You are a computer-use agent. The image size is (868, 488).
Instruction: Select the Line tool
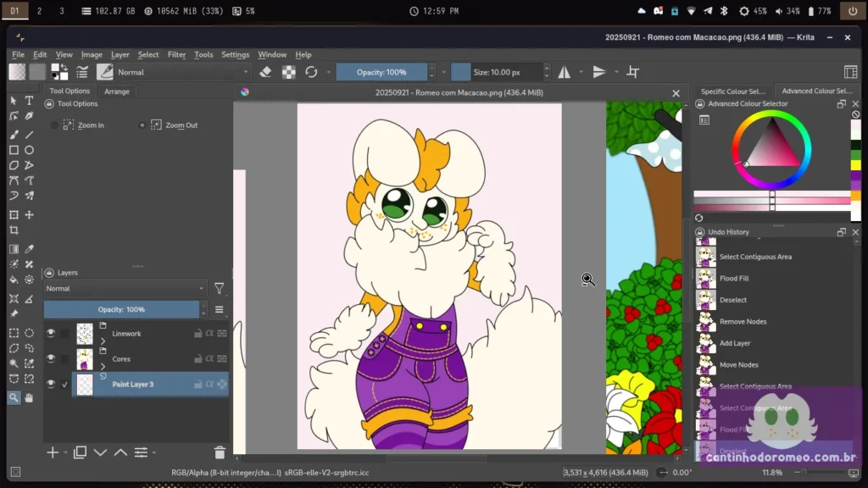(30, 135)
